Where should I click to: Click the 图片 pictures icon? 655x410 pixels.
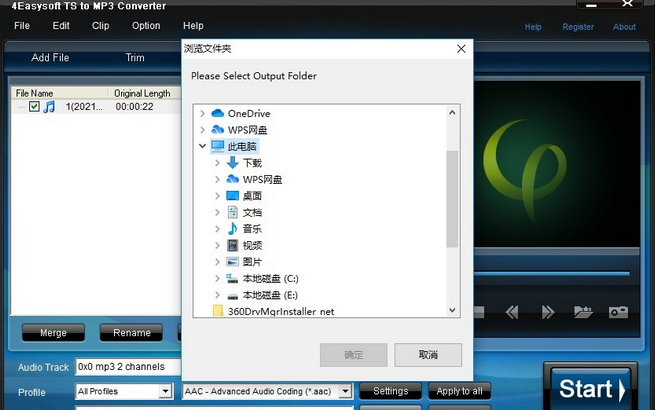(x=233, y=262)
